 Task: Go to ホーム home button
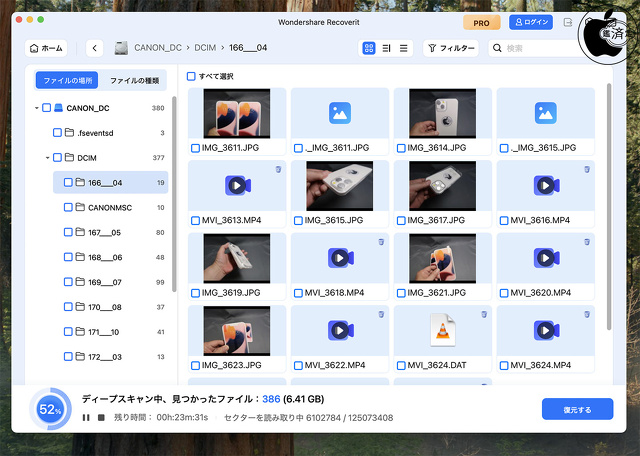[46, 48]
